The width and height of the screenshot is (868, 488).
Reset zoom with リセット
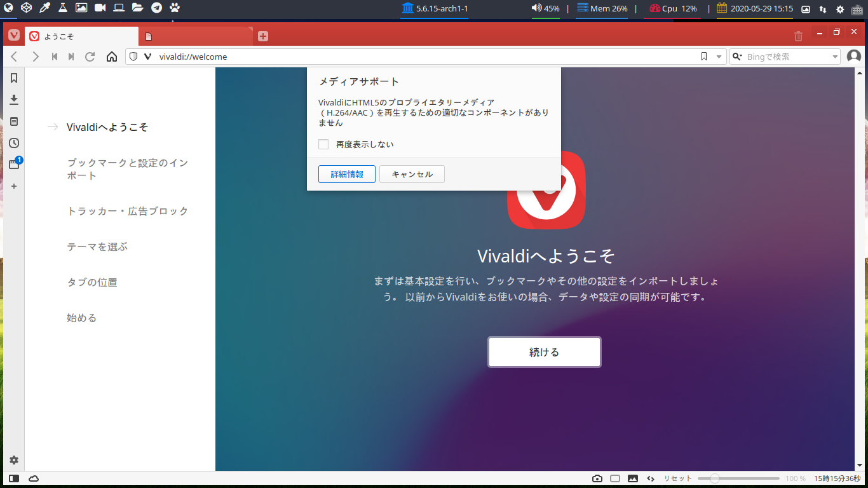tap(678, 478)
